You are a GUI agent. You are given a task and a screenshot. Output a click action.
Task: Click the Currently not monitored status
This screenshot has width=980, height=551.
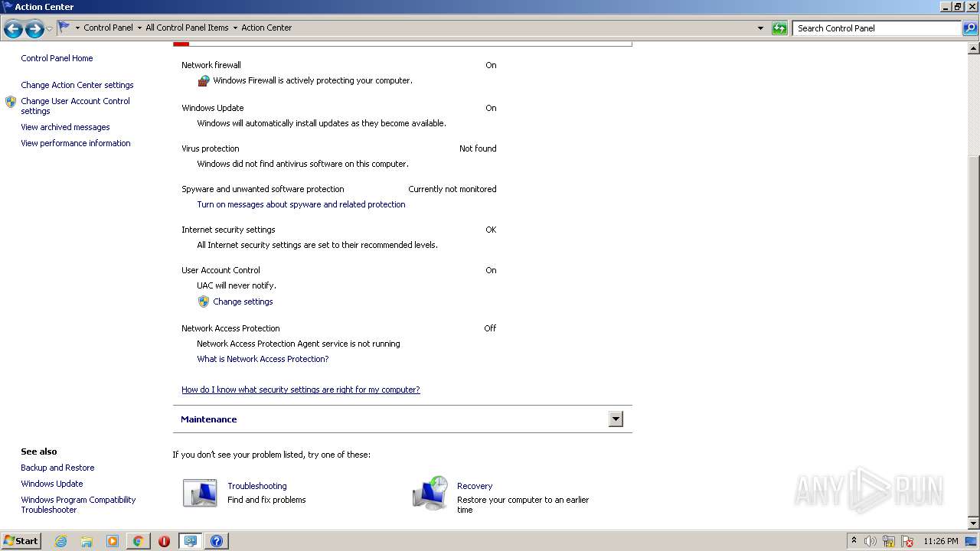tap(452, 189)
